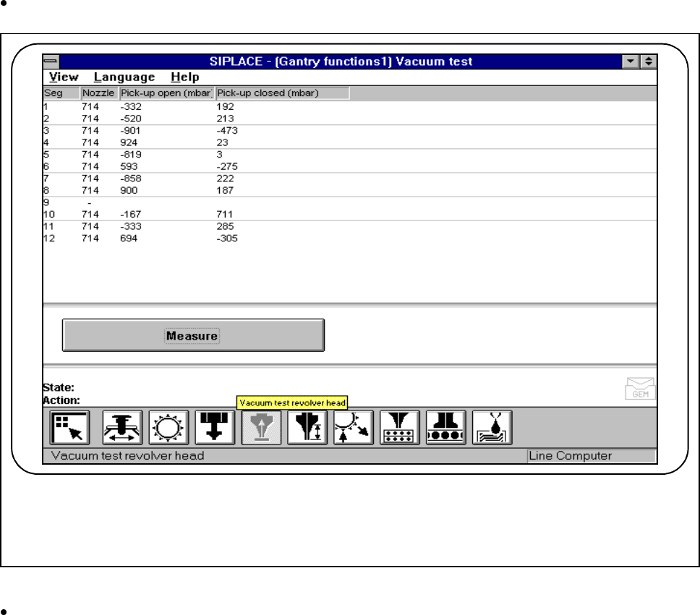Select the nozzle down-arrow tool icon
This screenshot has height=615, width=700.
[x=215, y=428]
